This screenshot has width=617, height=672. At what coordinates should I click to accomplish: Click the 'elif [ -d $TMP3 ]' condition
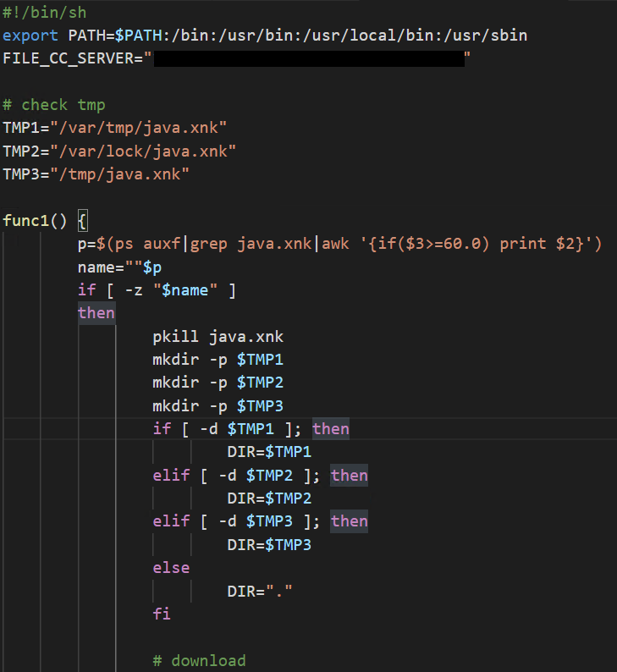(x=230, y=521)
